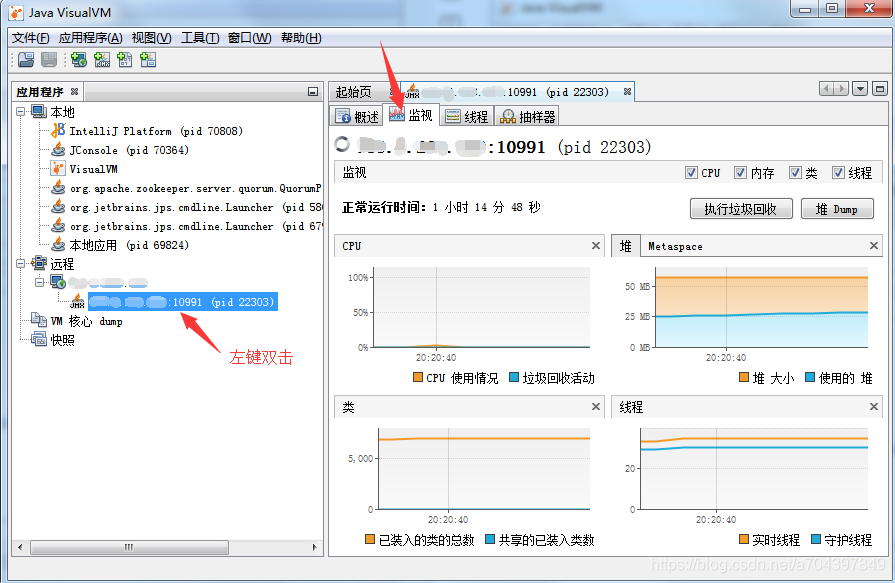Click the VM 核心 dump icon
This screenshot has width=895, height=583.
click(x=39, y=320)
